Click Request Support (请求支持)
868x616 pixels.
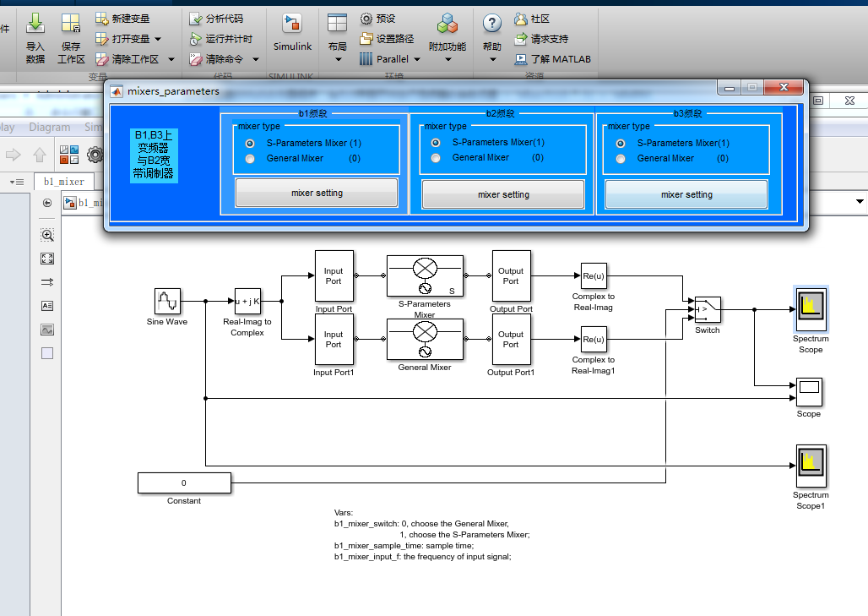click(541, 39)
